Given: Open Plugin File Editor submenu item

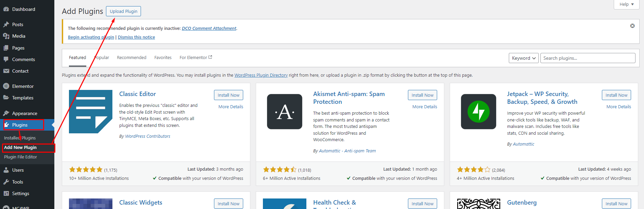Looking at the screenshot, I should 20,157.
